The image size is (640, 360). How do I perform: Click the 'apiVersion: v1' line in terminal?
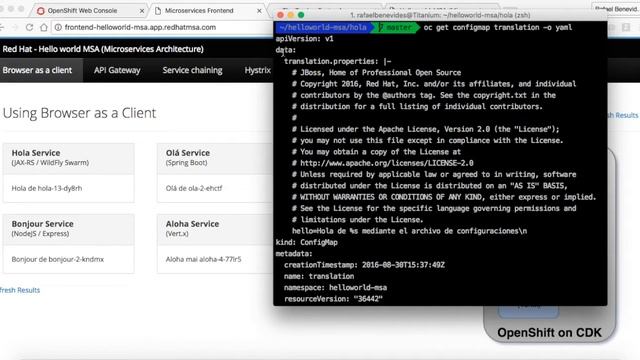point(304,39)
